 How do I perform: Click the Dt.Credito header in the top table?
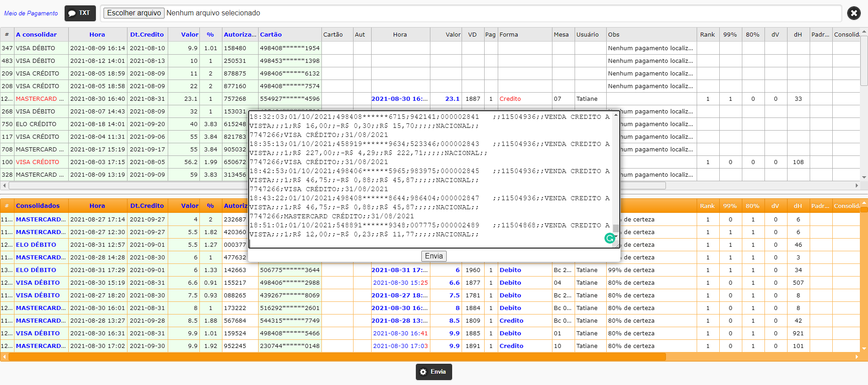point(147,34)
